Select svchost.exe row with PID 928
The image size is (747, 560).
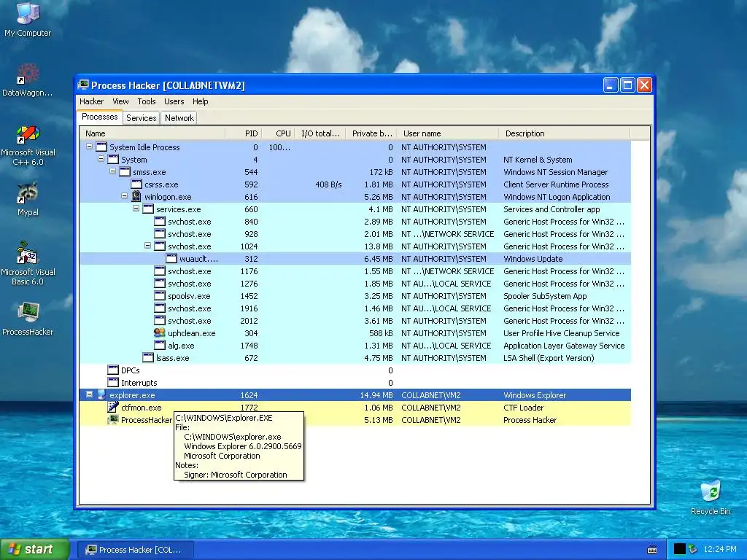click(x=355, y=234)
